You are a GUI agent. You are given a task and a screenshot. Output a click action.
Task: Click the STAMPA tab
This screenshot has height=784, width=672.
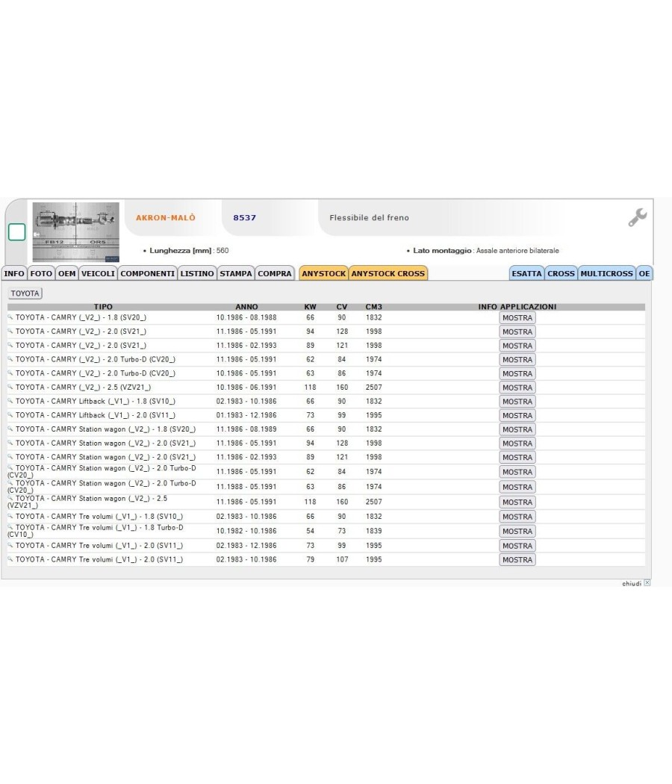pos(236,273)
